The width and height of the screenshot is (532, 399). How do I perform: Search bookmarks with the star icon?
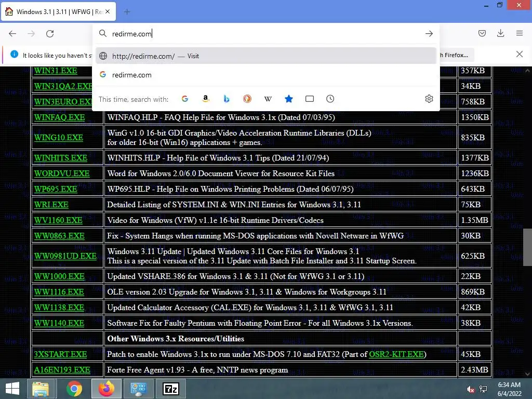click(289, 99)
